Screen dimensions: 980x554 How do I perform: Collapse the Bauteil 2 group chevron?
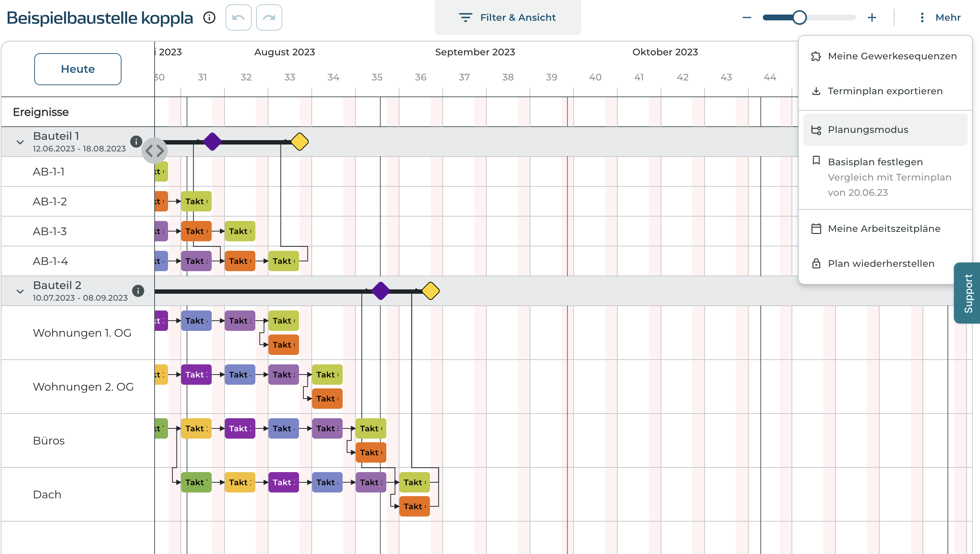click(20, 291)
